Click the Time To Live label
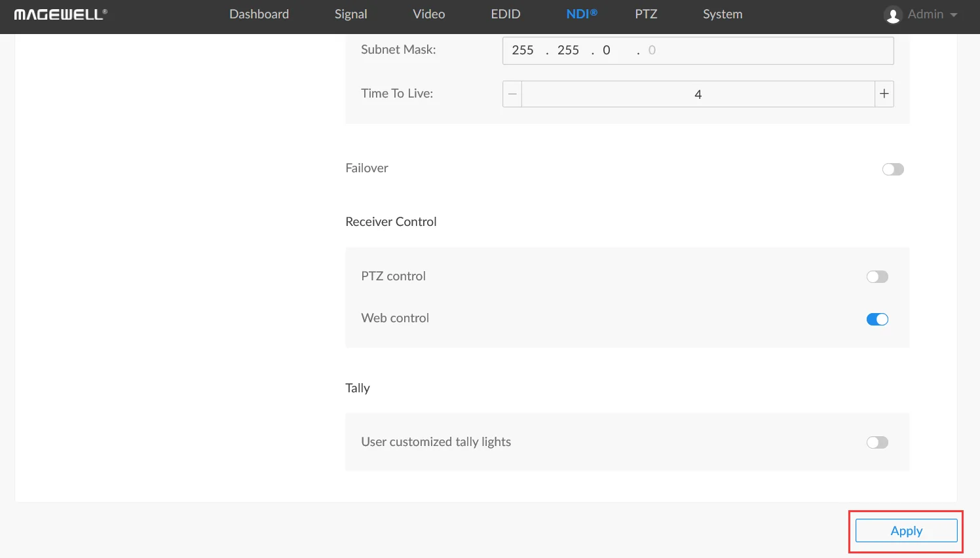This screenshot has height=558, width=980. [397, 94]
